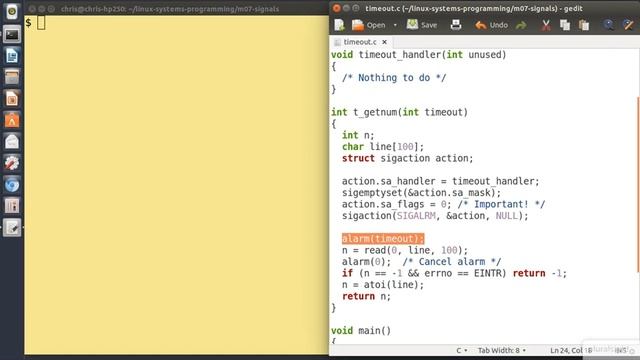Click the Ln 24, Col 18 status entry
The width and height of the screenshot is (640, 360).
pos(570,350)
